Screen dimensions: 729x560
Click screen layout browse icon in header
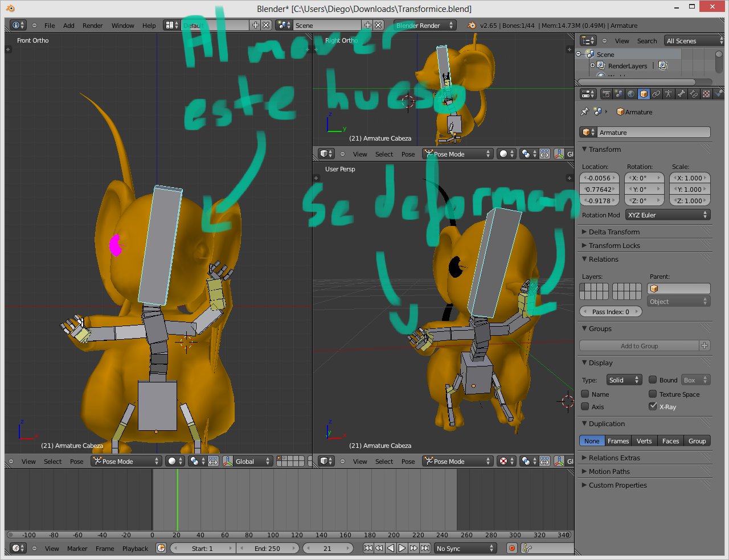click(x=171, y=25)
